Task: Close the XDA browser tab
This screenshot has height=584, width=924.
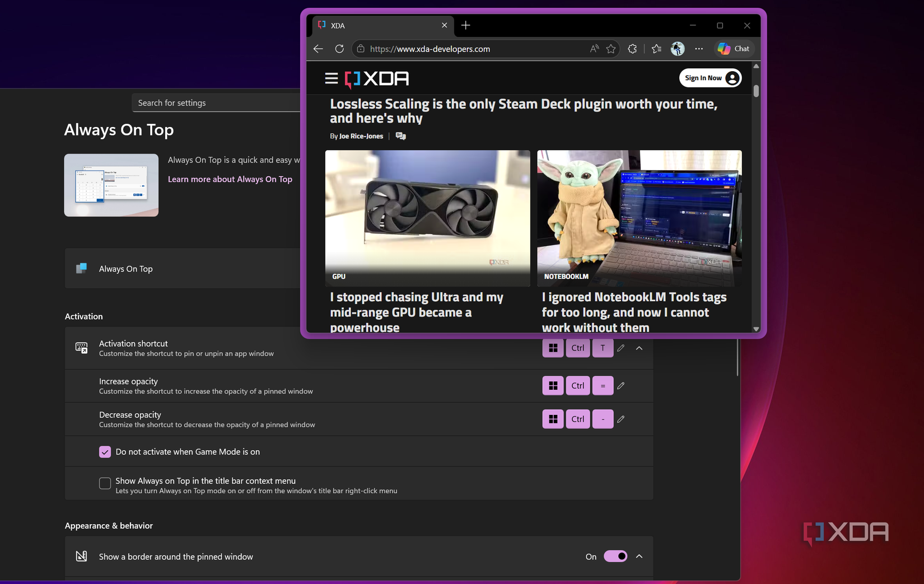Action: (x=445, y=25)
